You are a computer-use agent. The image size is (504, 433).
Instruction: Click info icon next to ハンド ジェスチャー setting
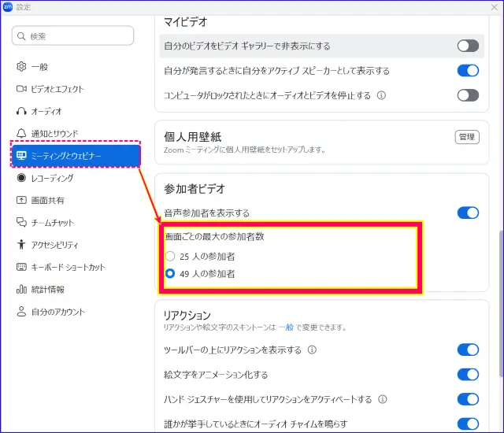click(382, 399)
